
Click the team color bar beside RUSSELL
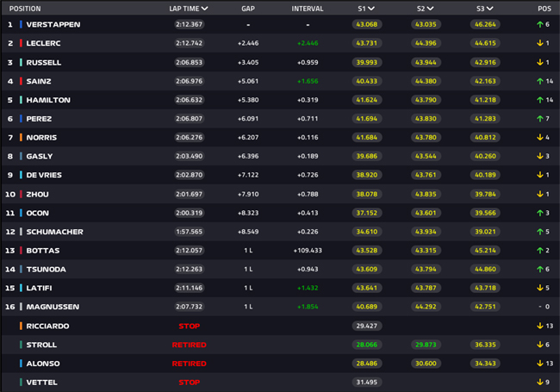tap(21, 62)
